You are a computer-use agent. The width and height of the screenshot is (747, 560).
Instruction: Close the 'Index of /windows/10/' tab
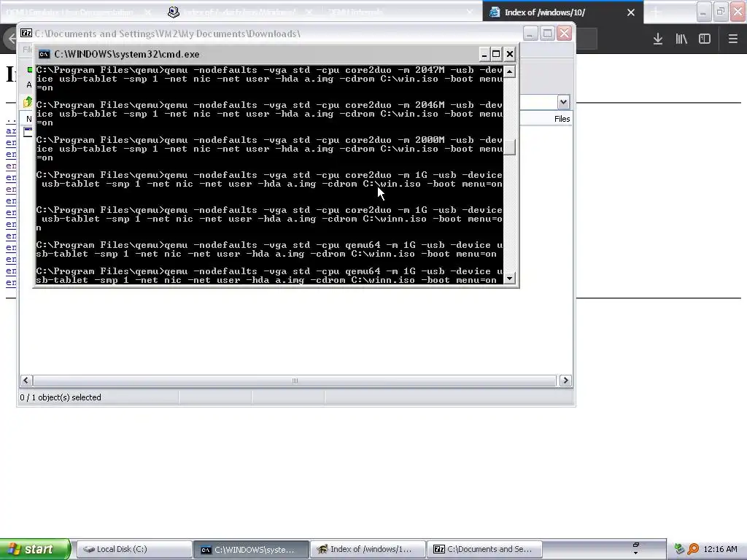coord(631,12)
